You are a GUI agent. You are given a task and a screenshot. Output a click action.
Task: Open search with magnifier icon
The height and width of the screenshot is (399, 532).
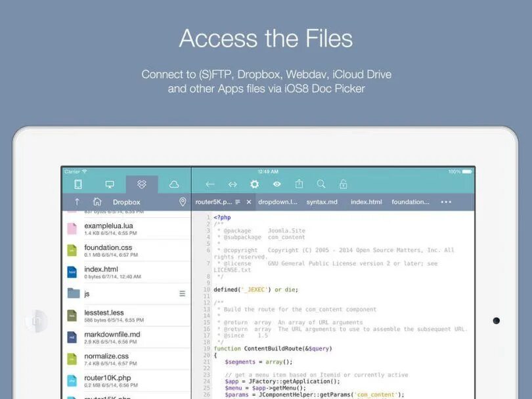coord(321,184)
